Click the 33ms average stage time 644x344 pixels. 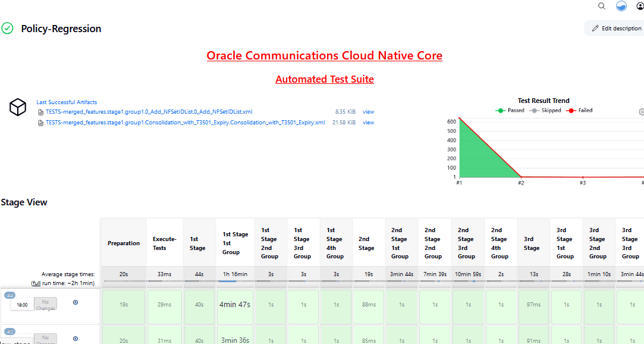(164, 274)
